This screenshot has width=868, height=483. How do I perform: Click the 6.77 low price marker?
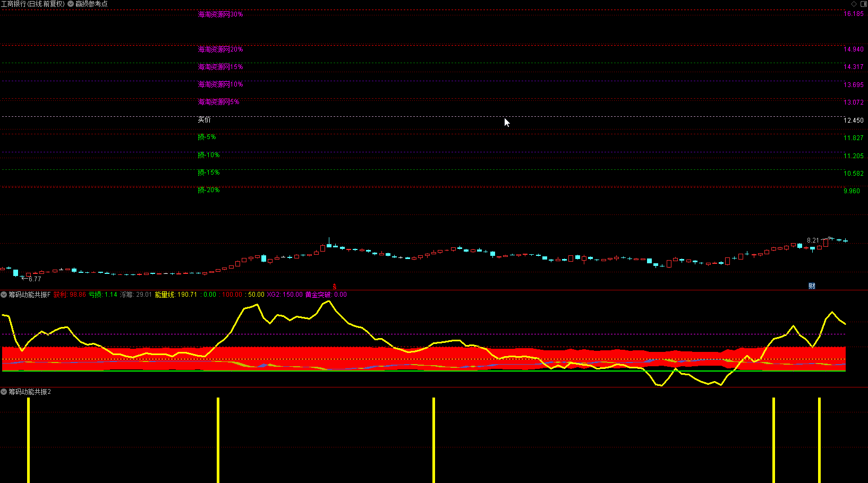[35, 279]
